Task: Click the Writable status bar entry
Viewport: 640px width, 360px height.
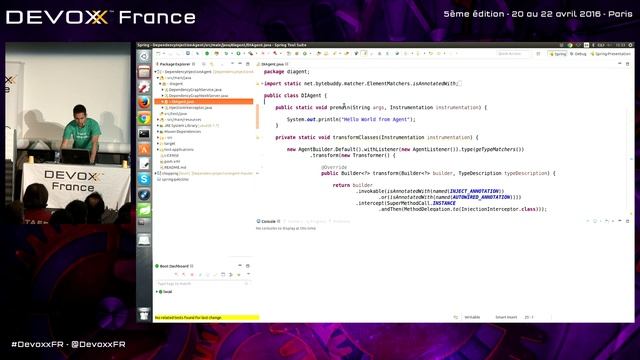Action: click(x=472, y=317)
